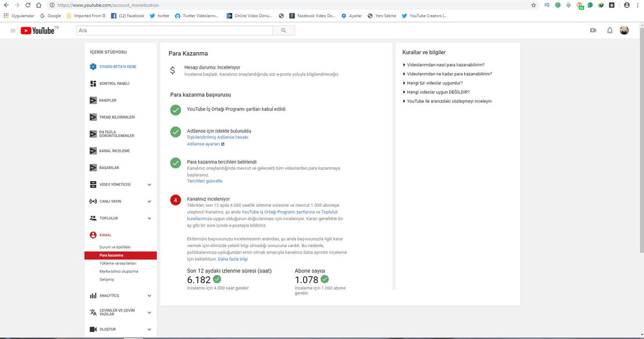Click the Studio Beta gear icon
The height and width of the screenshot is (339, 644).
[x=93, y=67]
